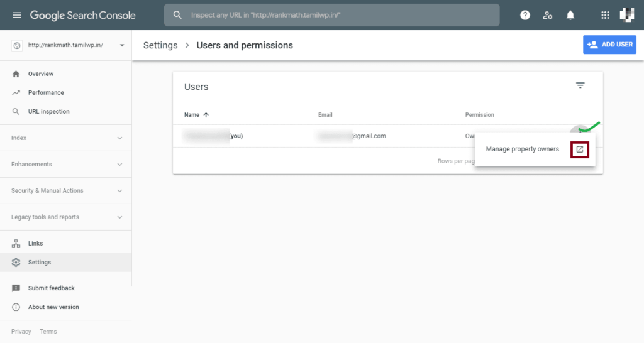This screenshot has width=644, height=343.
Task: Click the Settings gear icon in sidebar
Action: click(x=16, y=262)
